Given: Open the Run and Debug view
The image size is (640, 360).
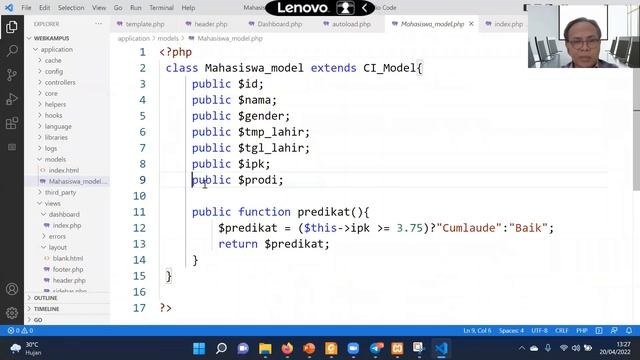Looking at the screenshot, I should [x=12, y=99].
